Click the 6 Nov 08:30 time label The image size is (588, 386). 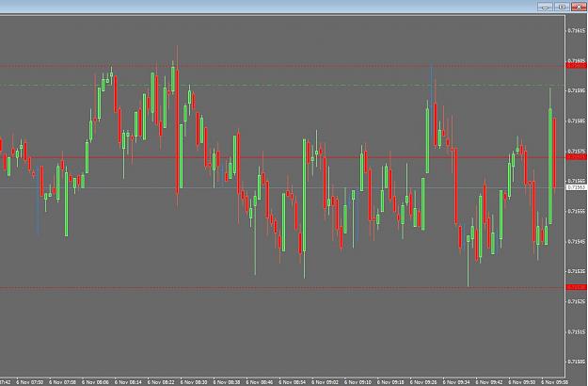pyautogui.click(x=194, y=382)
